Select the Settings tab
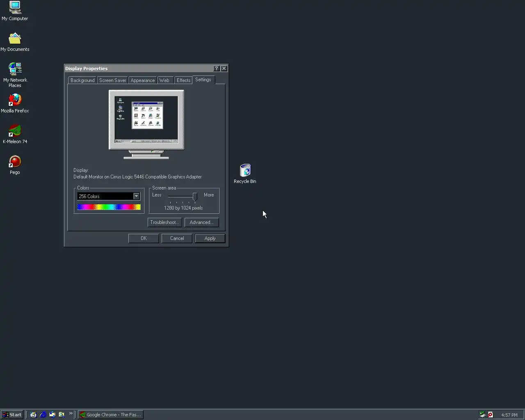525x420 pixels. (203, 80)
